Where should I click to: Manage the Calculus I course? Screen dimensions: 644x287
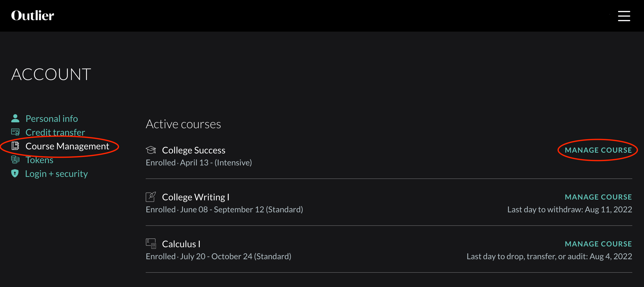click(x=598, y=244)
